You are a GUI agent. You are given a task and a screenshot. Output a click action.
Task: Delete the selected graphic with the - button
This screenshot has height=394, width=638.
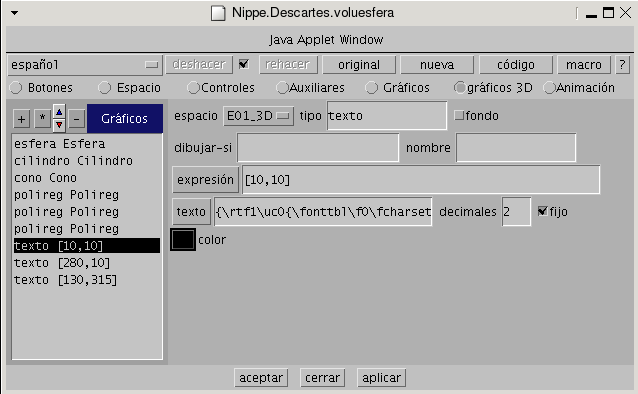pyautogui.click(x=76, y=119)
